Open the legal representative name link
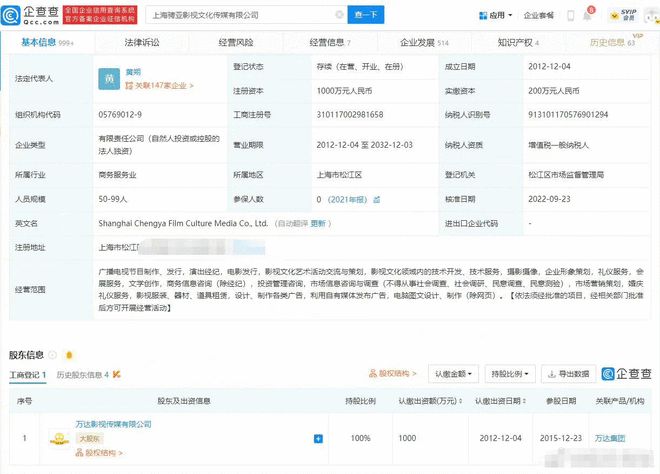The height and width of the screenshot is (474, 660). click(x=133, y=72)
